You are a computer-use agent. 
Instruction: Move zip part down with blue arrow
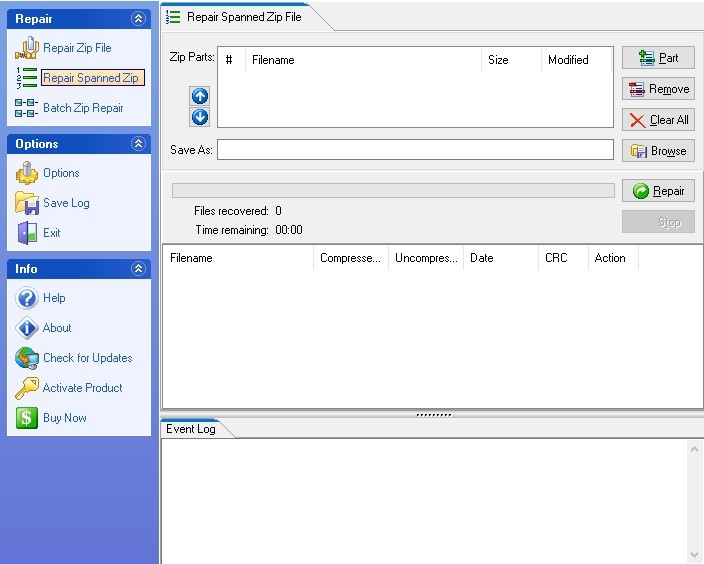tap(200, 117)
